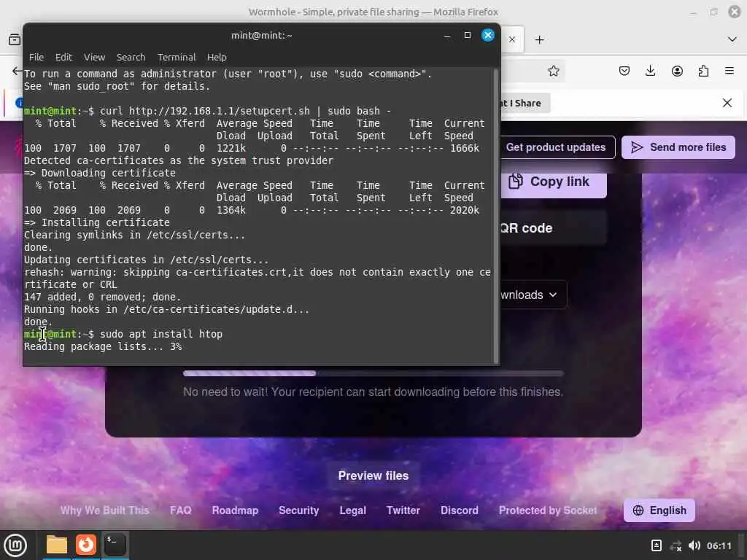This screenshot has width=747, height=560.
Task: Show the QR code button
Action: click(554, 228)
